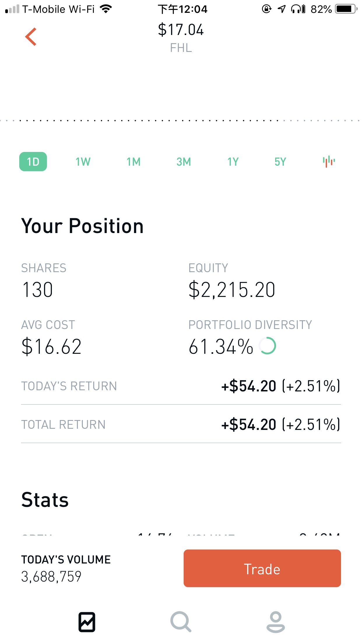The height and width of the screenshot is (644, 362).
Task: Select the 5Y chart range
Action: pos(280,162)
